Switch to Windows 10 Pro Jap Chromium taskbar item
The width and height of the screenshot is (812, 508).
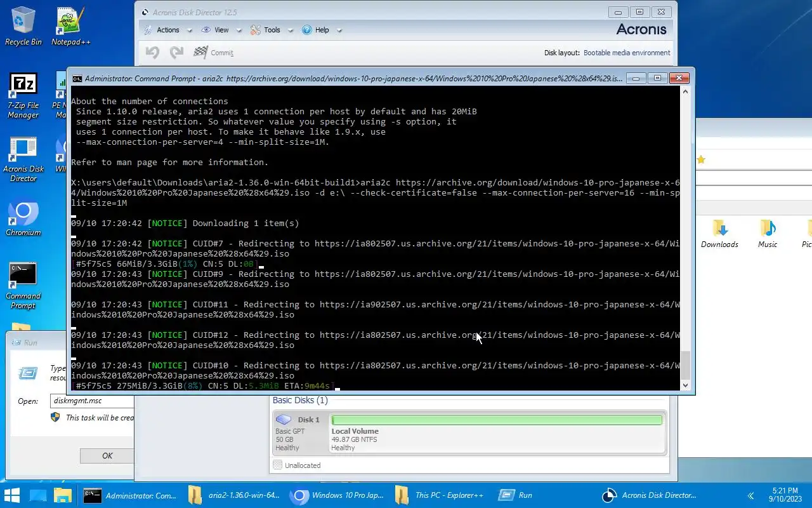pos(337,495)
